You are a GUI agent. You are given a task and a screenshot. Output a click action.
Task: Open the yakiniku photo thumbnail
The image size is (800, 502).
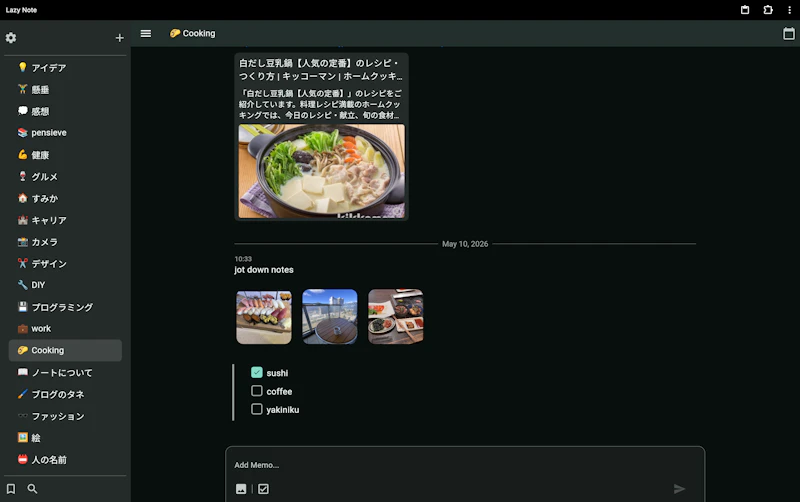(x=395, y=317)
